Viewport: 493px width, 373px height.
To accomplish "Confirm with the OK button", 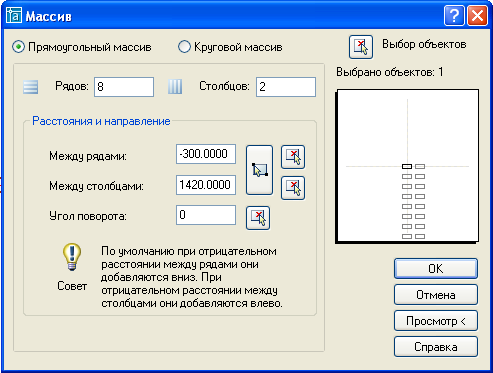I will pyautogui.click(x=436, y=268).
